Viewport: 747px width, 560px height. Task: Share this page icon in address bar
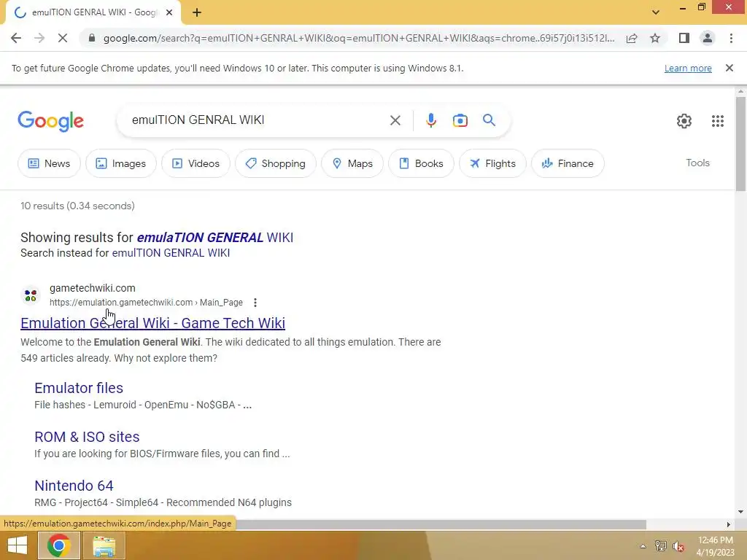(x=632, y=38)
